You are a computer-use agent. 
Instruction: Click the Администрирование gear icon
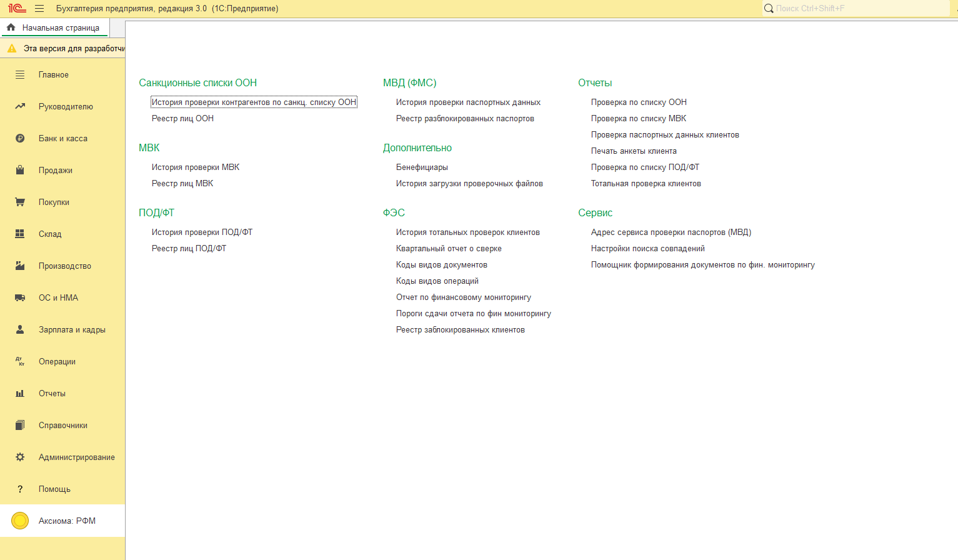[20, 457]
